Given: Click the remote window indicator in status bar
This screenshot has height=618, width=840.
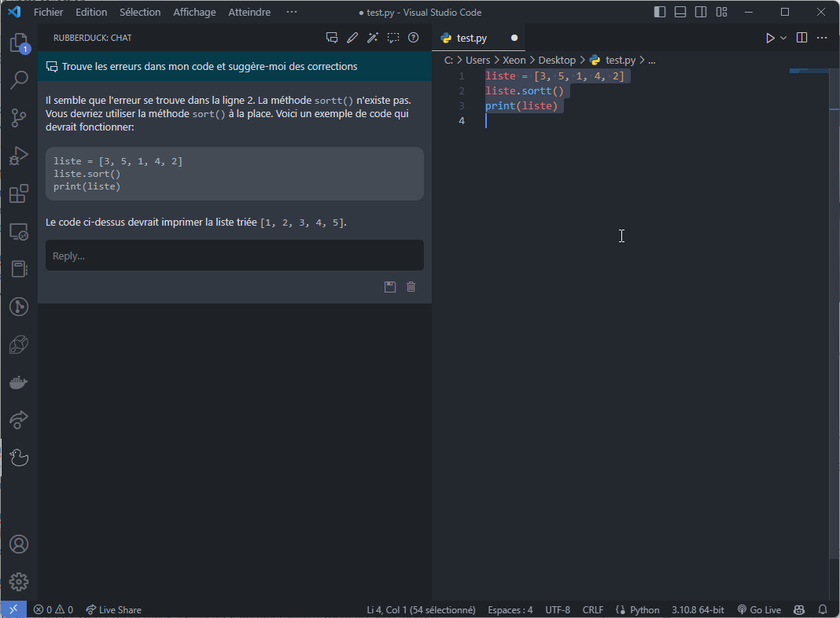Looking at the screenshot, I should (13, 609).
